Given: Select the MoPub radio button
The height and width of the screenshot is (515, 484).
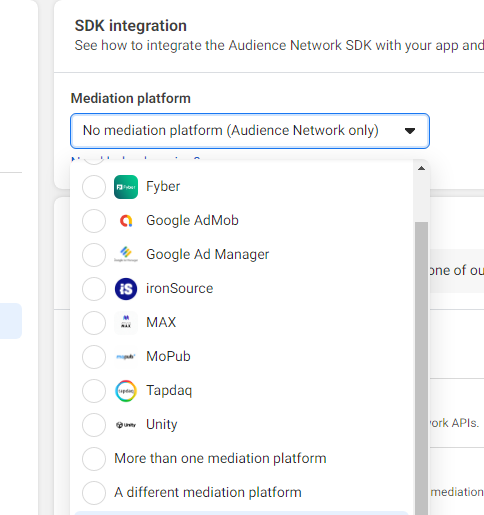Looking at the screenshot, I should point(94,357).
